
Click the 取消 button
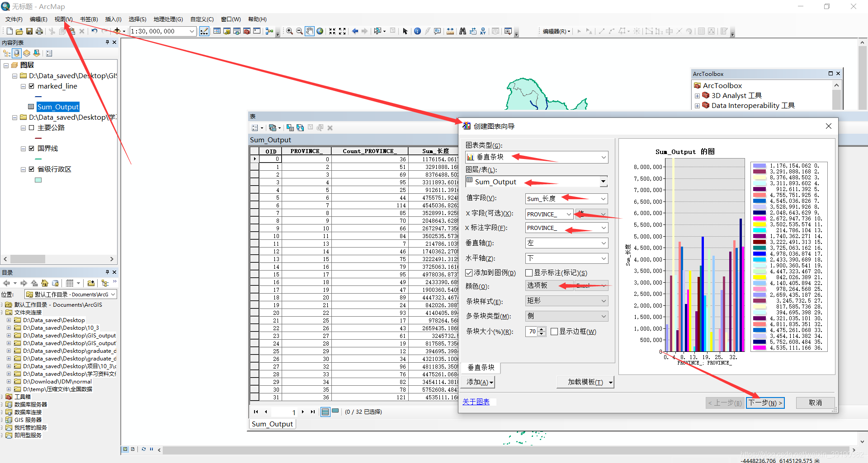coord(815,402)
